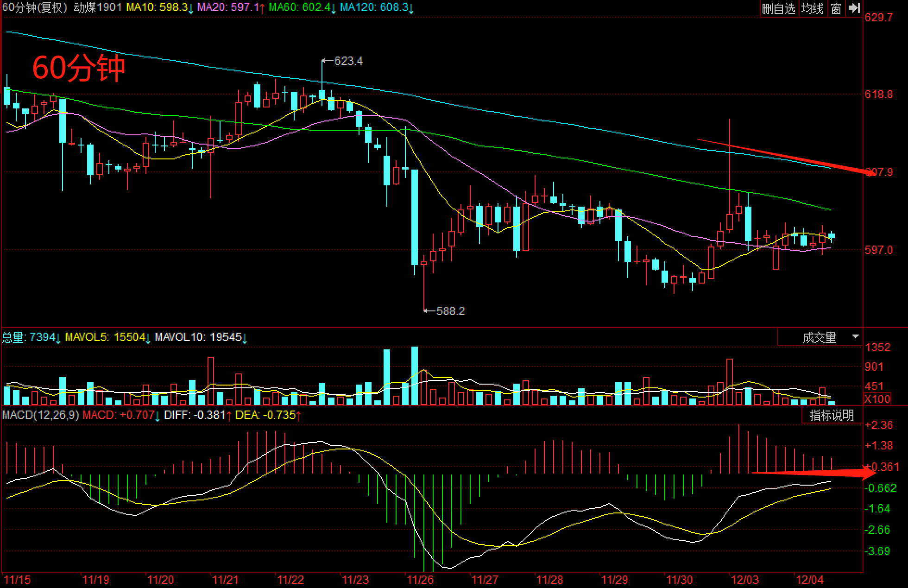This screenshot has height=588, width=908.
Task: Click the 618.8 price axis label
Action: tap(879, 95)
